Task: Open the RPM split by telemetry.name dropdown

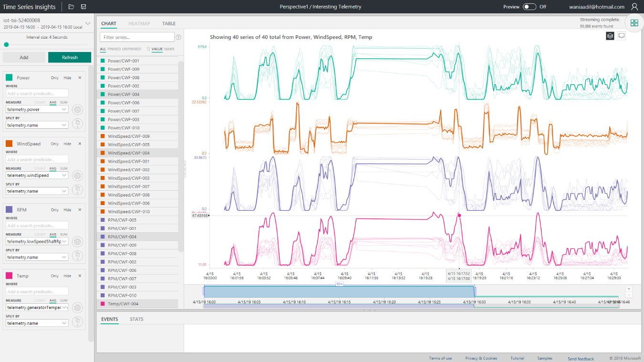Action: pyautogui.click(x=37, y=257)
